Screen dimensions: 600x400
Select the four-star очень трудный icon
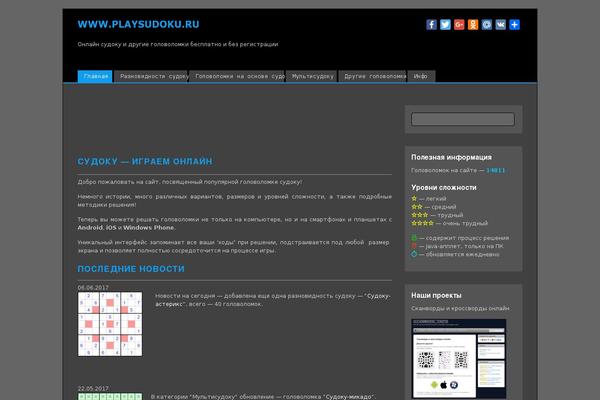[x=422, y=223]
